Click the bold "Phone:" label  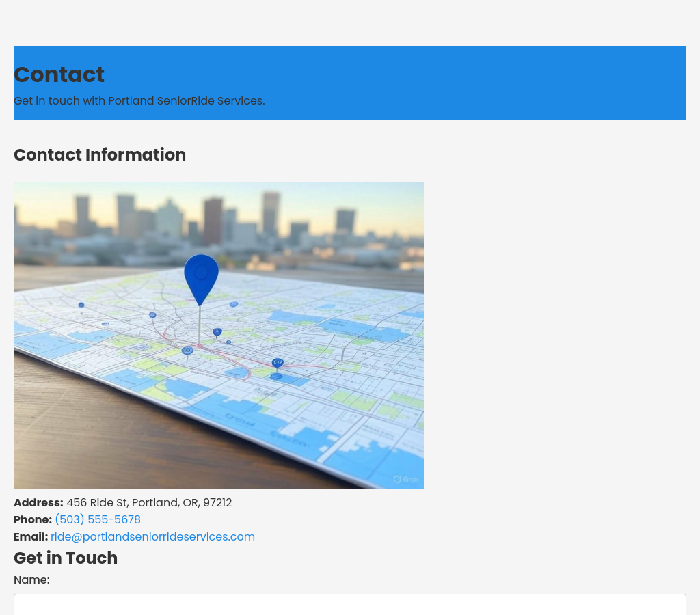click(x=33, y=520)
